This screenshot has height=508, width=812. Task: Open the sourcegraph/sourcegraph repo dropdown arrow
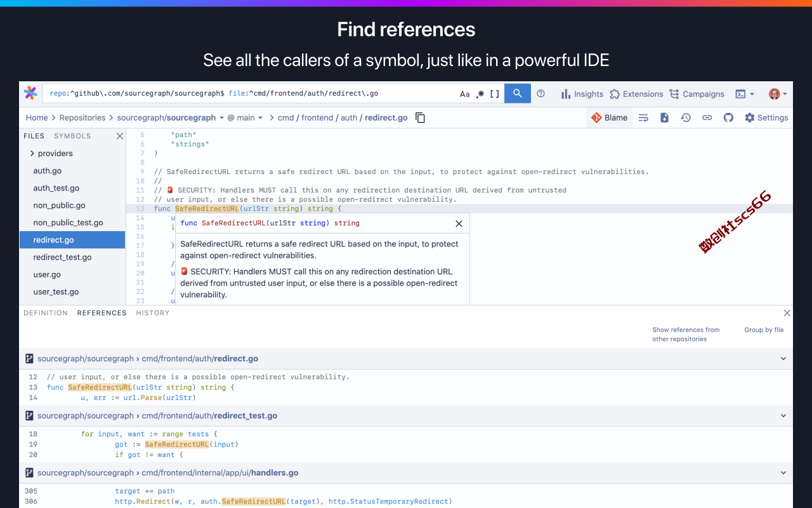click(x=221, y=118)
